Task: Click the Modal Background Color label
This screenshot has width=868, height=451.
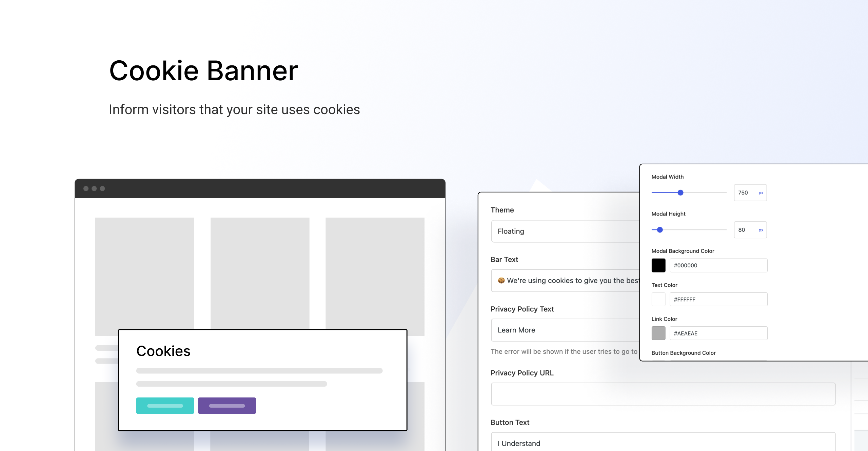Action: click(x=683, y=251)
